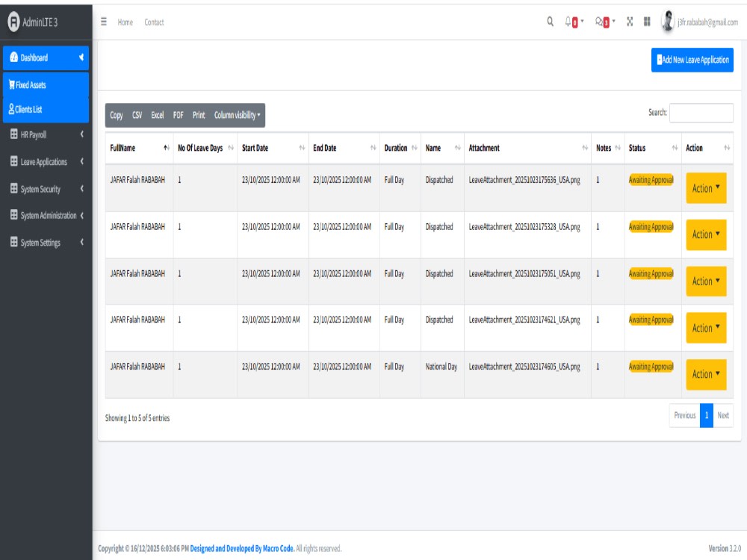Sort by the Action column arrows
Image resolution: width=747 pixels, height=560 pixels.
point(727,148)
